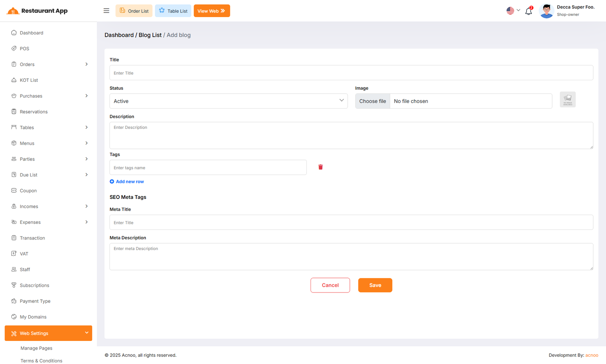Click the Dashboard icon in sidebar

click(x=14, y=33)
